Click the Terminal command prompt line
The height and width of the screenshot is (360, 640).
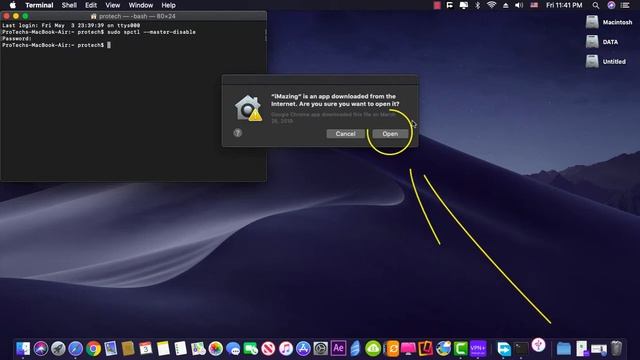56,45
